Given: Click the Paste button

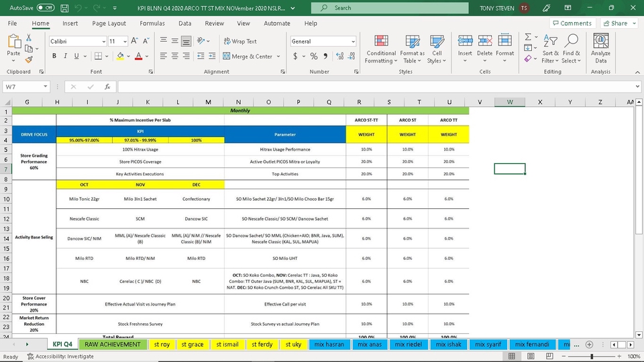Looking at the screenshot, I should (13, 48).
